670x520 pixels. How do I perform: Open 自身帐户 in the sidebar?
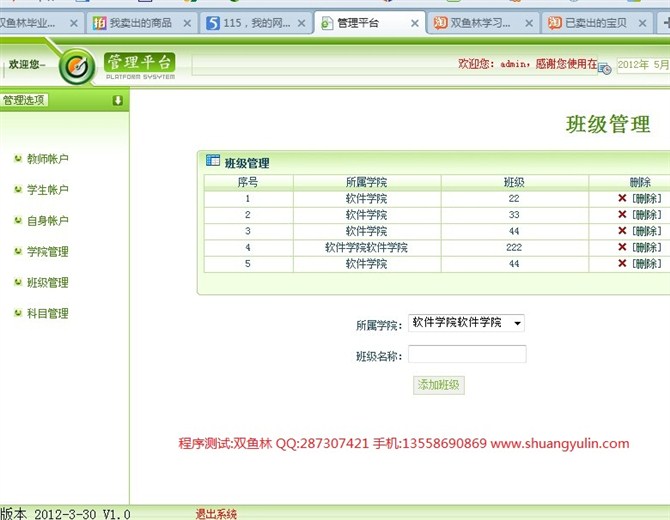pyautogui.click(x=48, y=221)
